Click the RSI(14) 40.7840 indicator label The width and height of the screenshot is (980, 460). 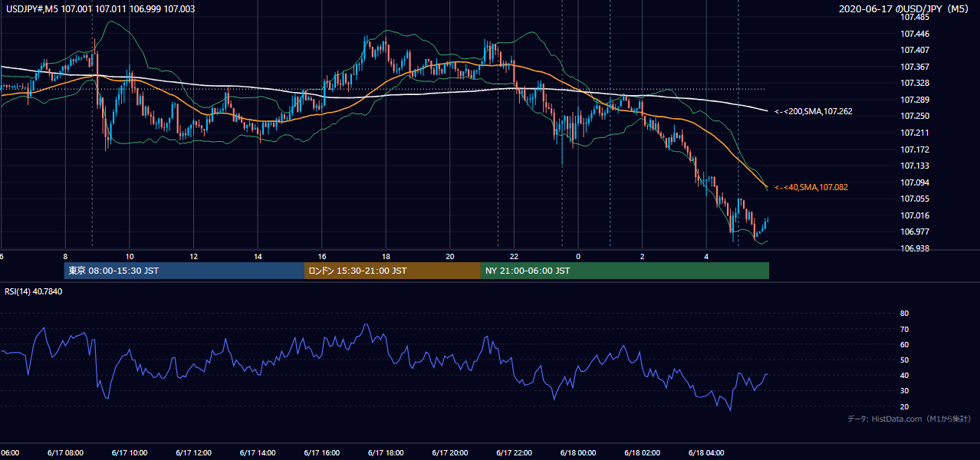click(32, 291)
